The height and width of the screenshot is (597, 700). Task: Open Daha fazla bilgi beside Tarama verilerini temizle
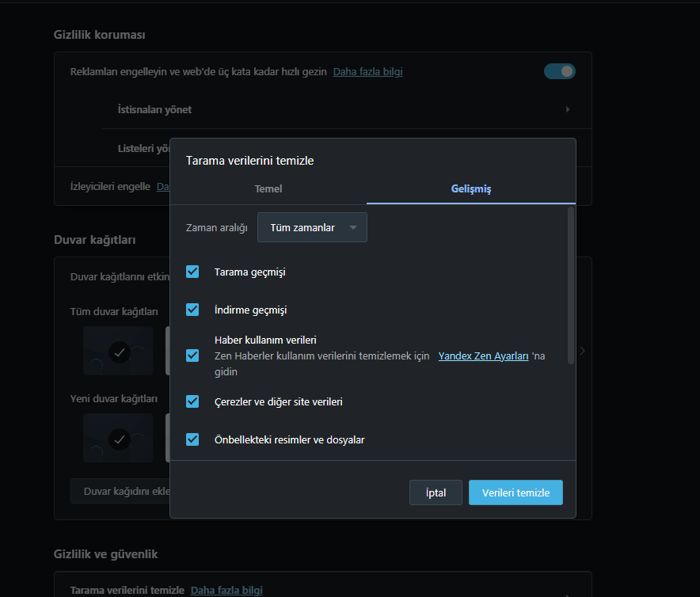pyautogui.click(x=226, y=590)
